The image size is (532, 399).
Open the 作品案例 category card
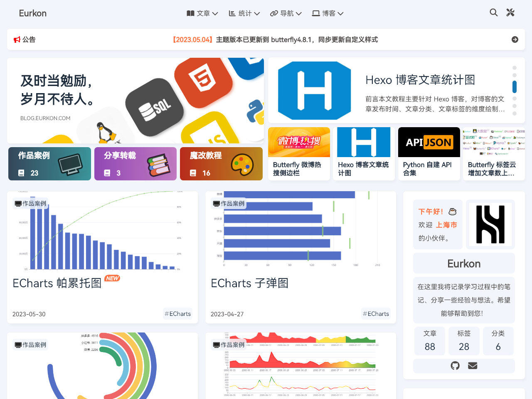click(49, 164)
